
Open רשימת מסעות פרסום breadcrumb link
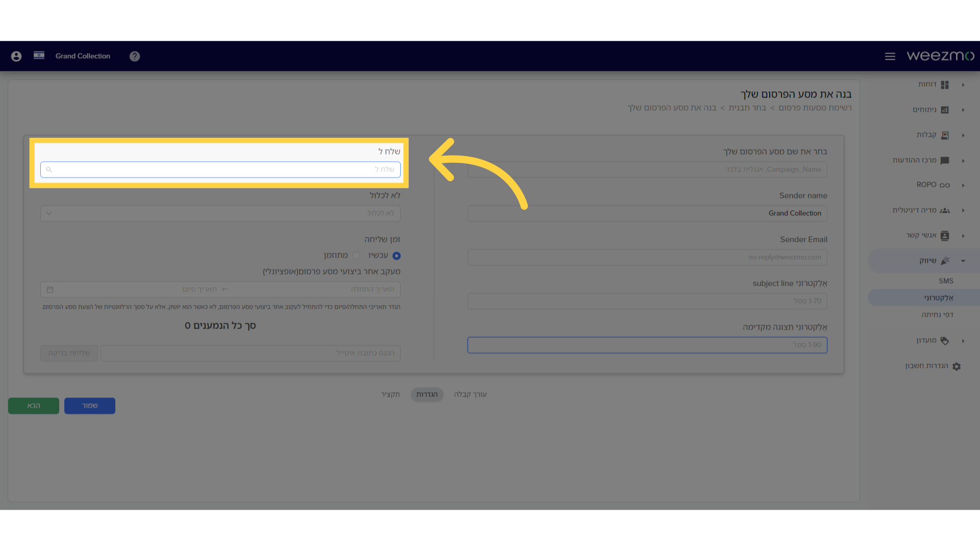pos(815,108)
